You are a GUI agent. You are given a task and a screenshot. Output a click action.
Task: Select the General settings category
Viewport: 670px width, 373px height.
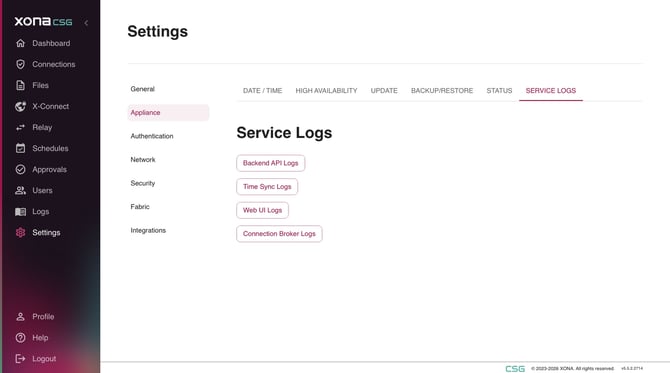click(168, 89)
